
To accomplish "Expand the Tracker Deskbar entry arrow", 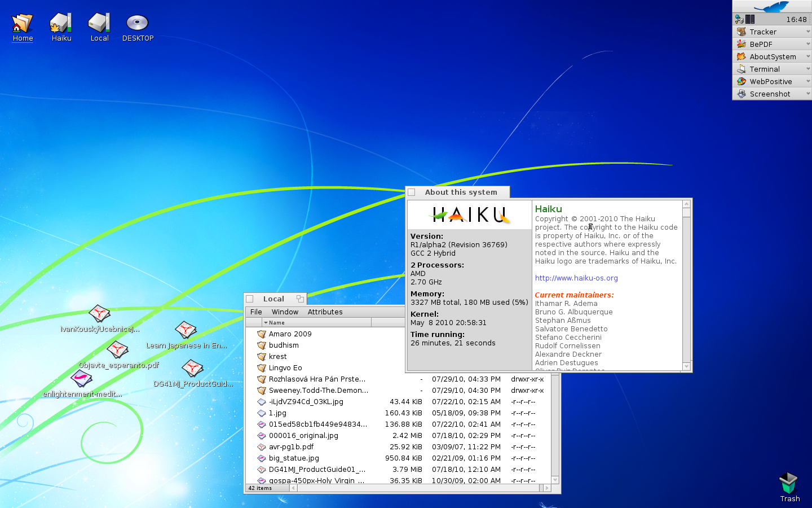I will (x=808, y=32).
